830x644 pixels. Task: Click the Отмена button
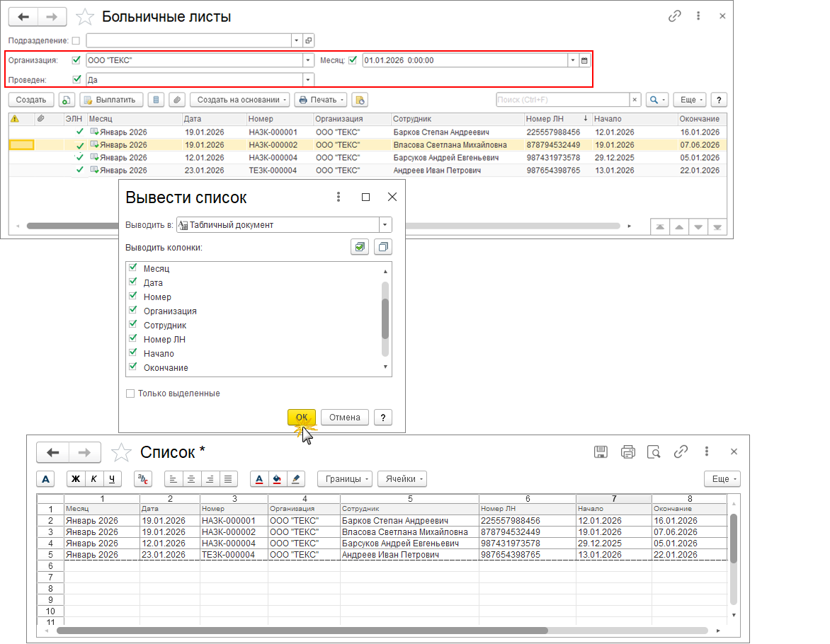345,417
